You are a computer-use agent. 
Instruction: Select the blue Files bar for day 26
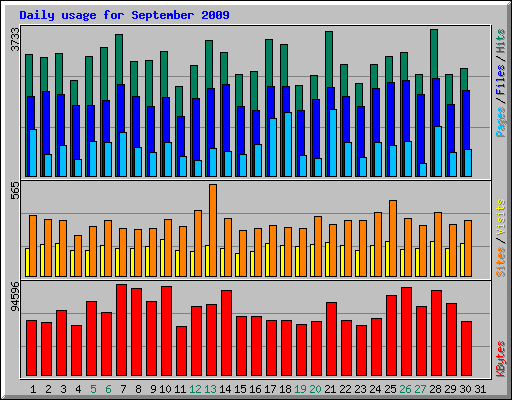coord(406,110)
